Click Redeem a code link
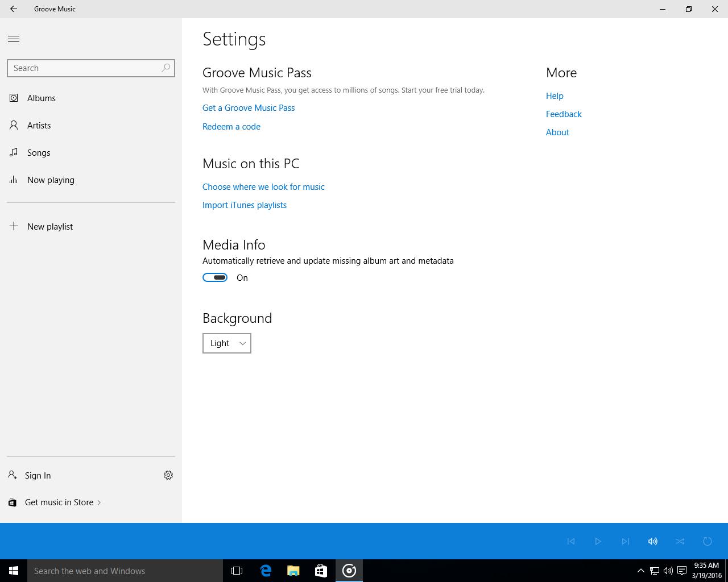This screenshot has width=728, height=582. tap(231, 126)
